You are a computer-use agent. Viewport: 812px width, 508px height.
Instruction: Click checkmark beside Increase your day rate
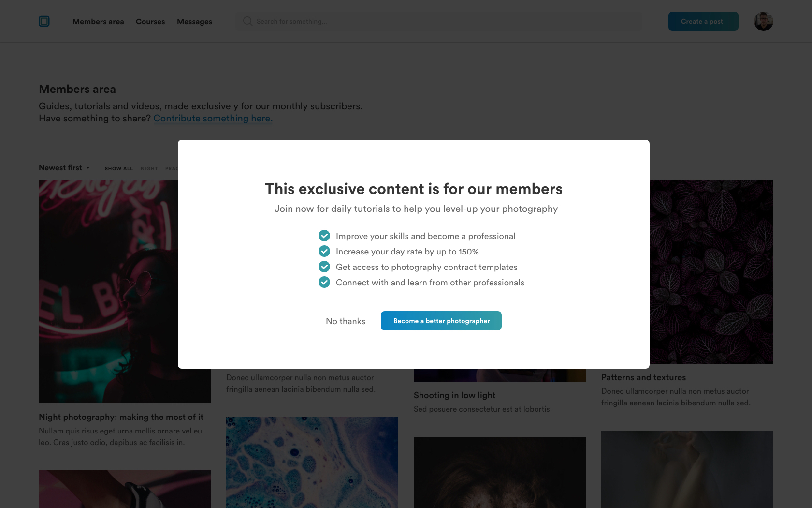pyautogui.click(x=324, y=251)
